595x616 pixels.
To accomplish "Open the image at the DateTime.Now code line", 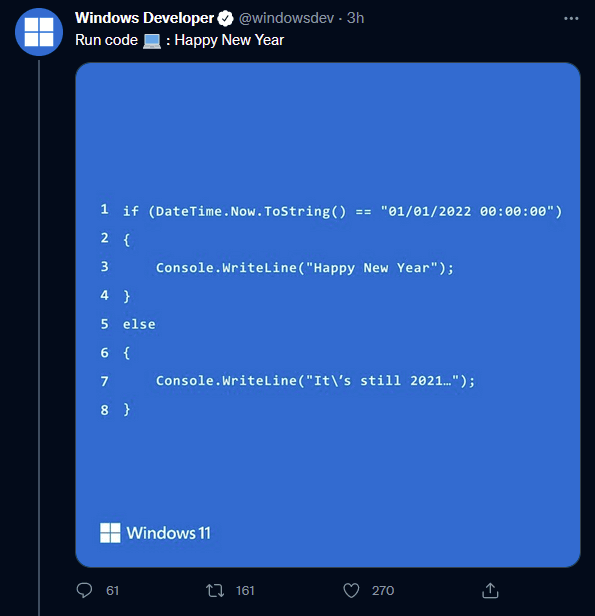I will tap(342, 211).
